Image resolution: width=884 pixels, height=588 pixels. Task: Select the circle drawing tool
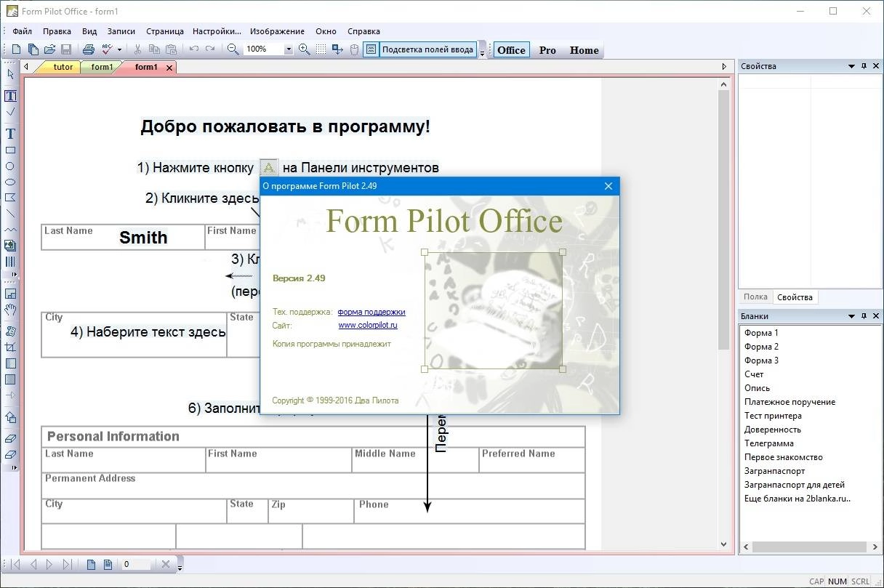(x=10, y=166)
